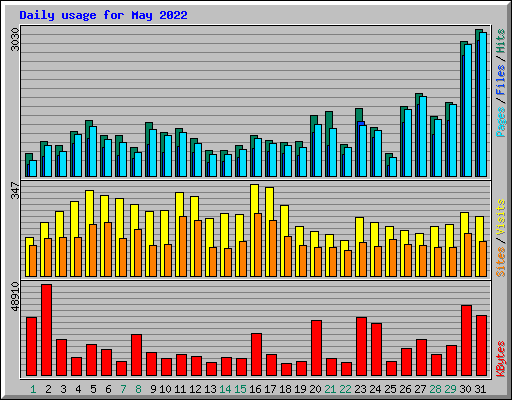Viewport: 512px width, 400px height.
Task: Click day label 23 on the x-axis
Action: [360, 389]
